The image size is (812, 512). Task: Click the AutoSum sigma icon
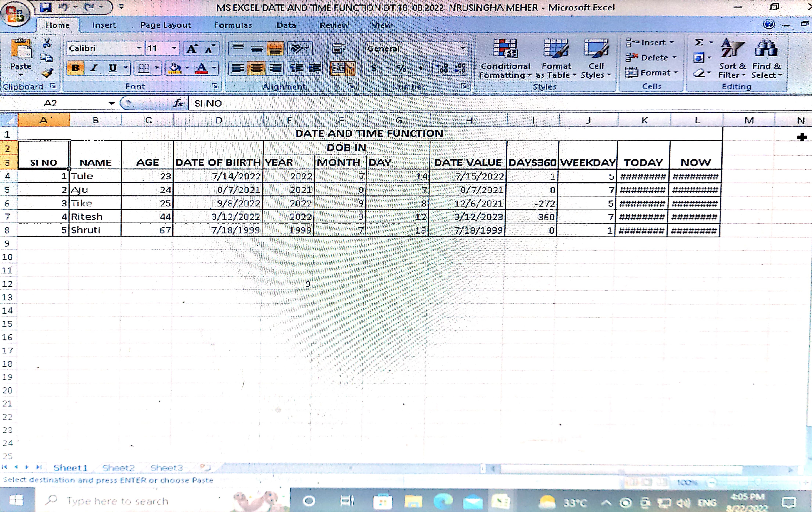(699, 42)
